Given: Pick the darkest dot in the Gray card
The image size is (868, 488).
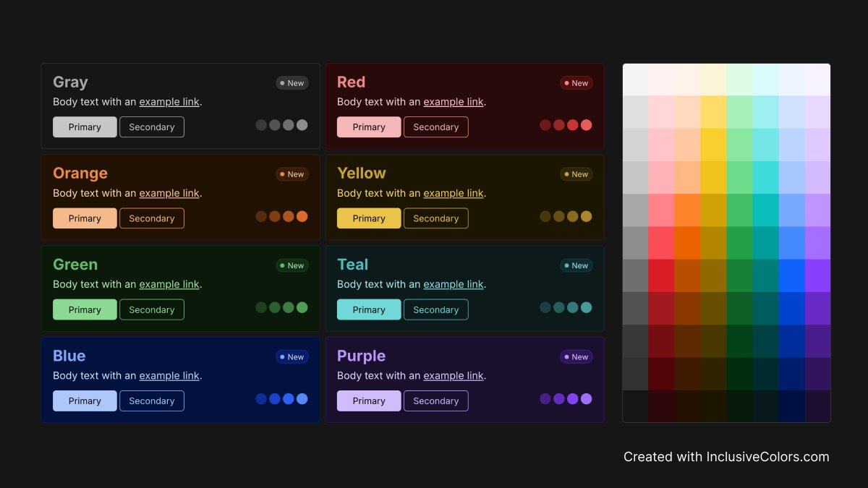Looking at the screenshot, I should 261,125.
